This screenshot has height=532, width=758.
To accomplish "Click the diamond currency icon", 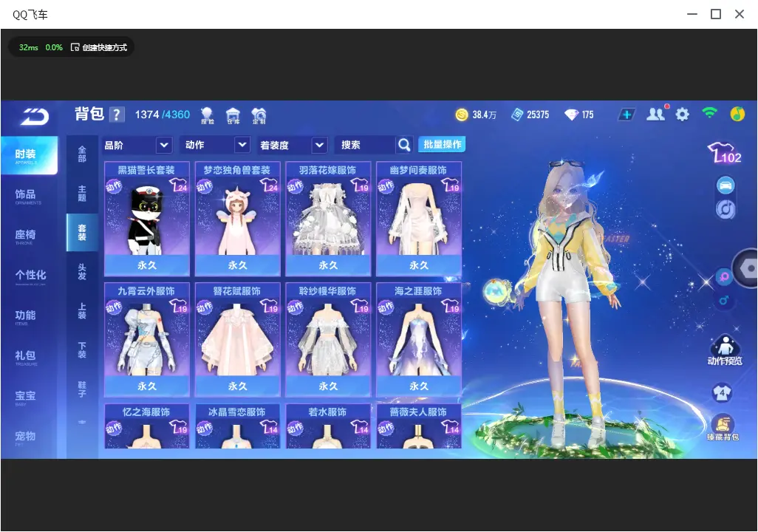I will (571, 115).
